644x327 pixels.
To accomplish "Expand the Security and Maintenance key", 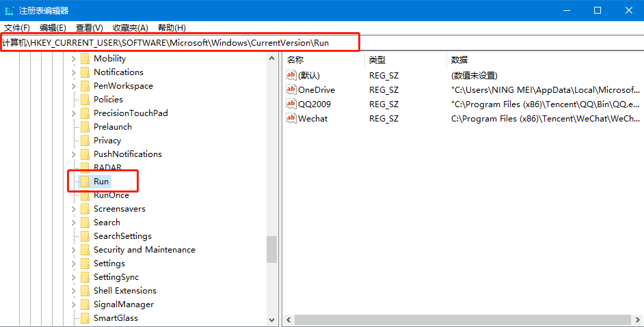I will [74, 250].
